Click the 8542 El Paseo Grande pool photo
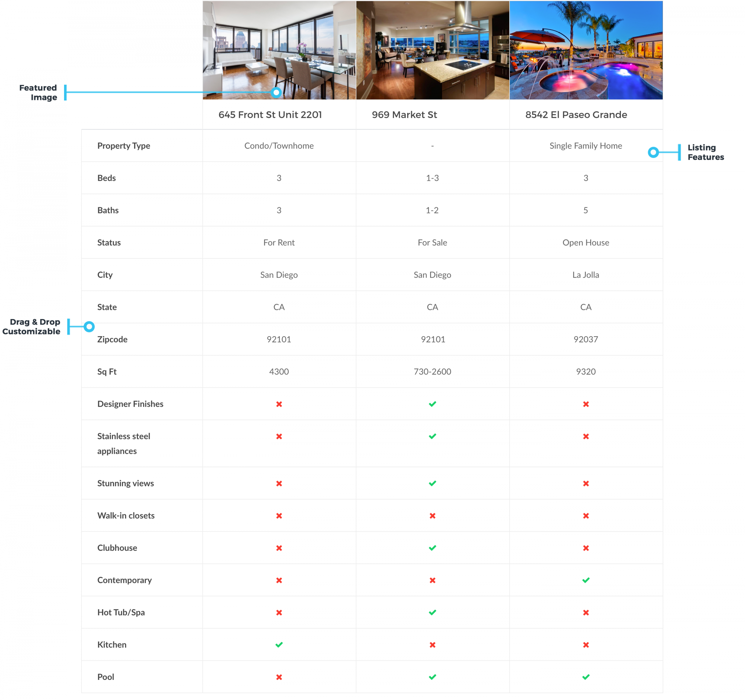This screenshot has height=700, width=745. coord(586,50)
